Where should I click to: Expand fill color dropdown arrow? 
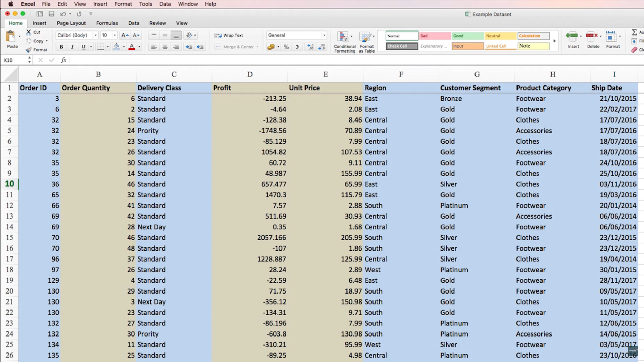[124, 47]
